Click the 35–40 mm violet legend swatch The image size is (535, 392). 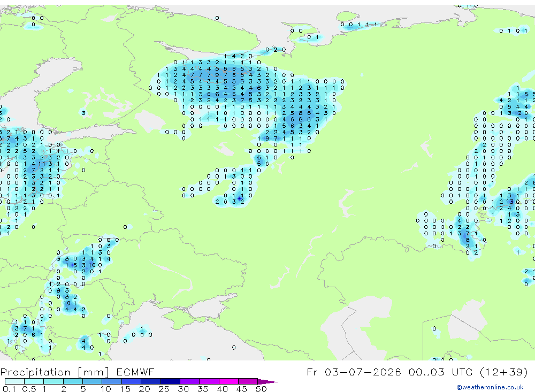coord(209,381)
